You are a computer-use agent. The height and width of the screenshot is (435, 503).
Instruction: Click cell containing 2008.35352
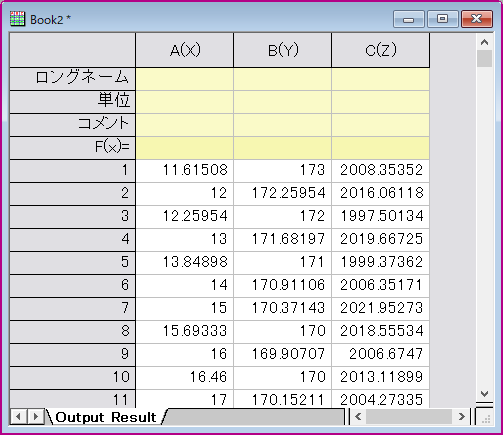pos(381,171)
